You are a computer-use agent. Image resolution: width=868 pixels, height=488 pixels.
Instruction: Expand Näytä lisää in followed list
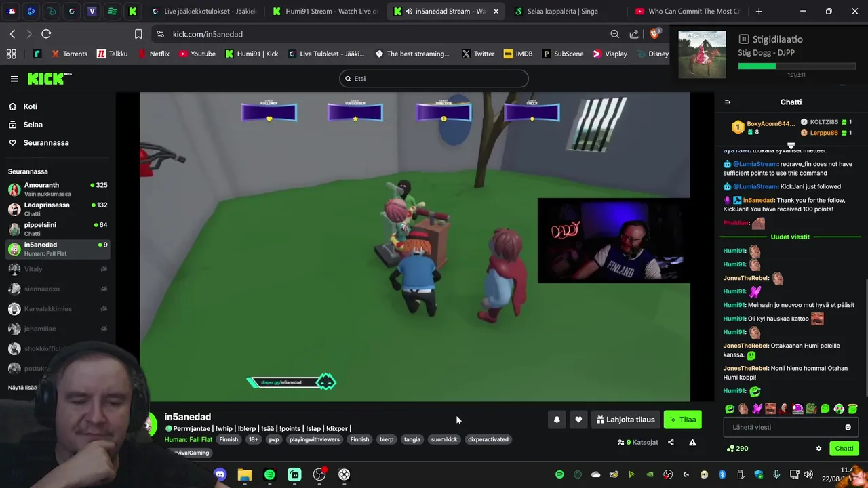coord(22,388)
